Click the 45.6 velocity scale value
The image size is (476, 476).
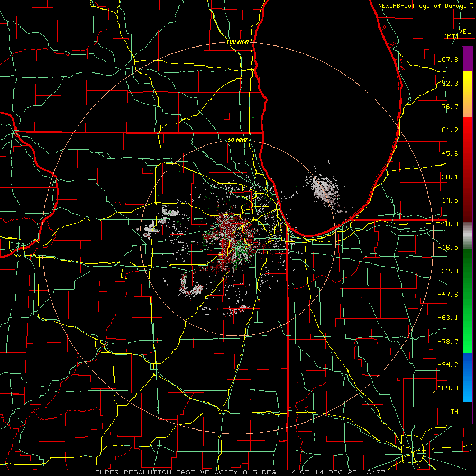click(450, 153)
